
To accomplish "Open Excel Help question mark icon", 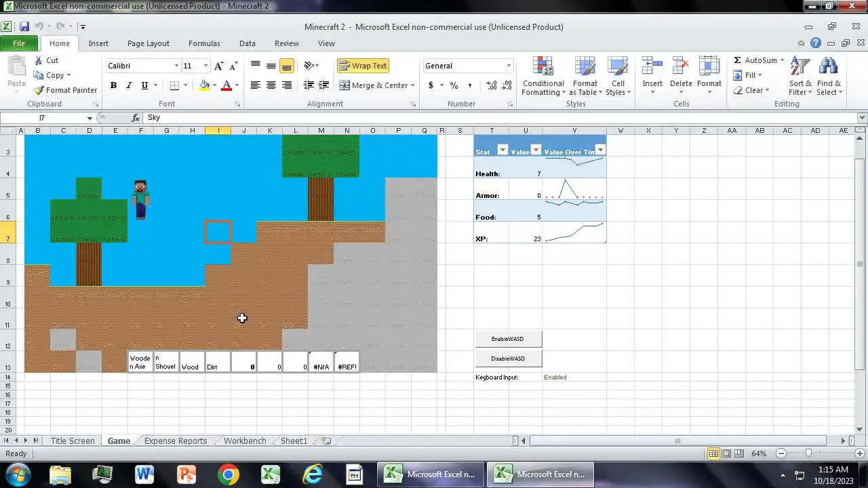I will tap(816, 43).
